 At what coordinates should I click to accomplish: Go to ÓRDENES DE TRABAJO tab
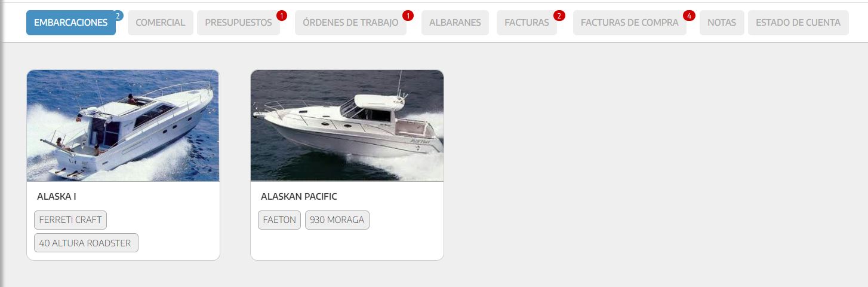tap(350, 23)
